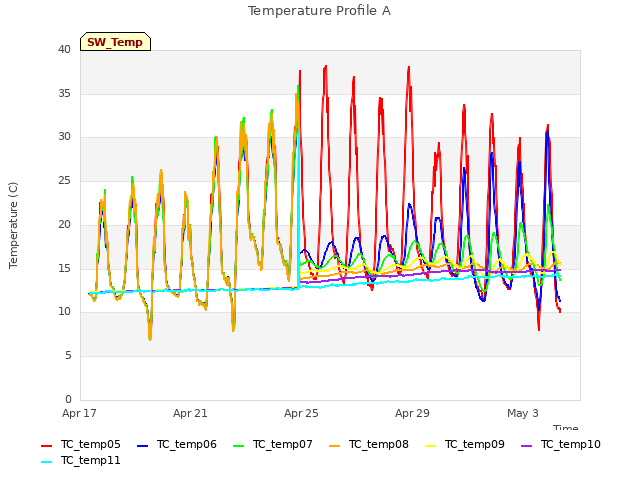Image resolution: width=640 pixels, height=480 pixels.
Task: Click the chart title Temperature Profile A
Action: pos(320,11)
